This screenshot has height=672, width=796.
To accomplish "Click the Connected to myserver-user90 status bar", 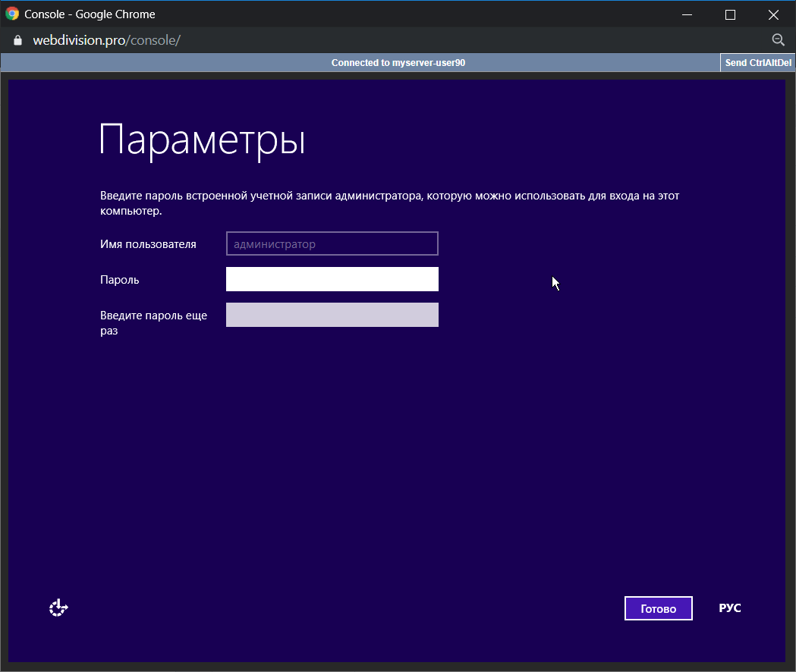I will [398, 63].
